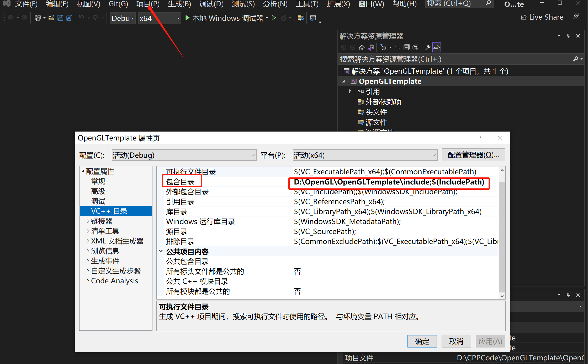Click the Solution Explorer search icon
This screenshot has height=364, width=588.
[575, 59]
